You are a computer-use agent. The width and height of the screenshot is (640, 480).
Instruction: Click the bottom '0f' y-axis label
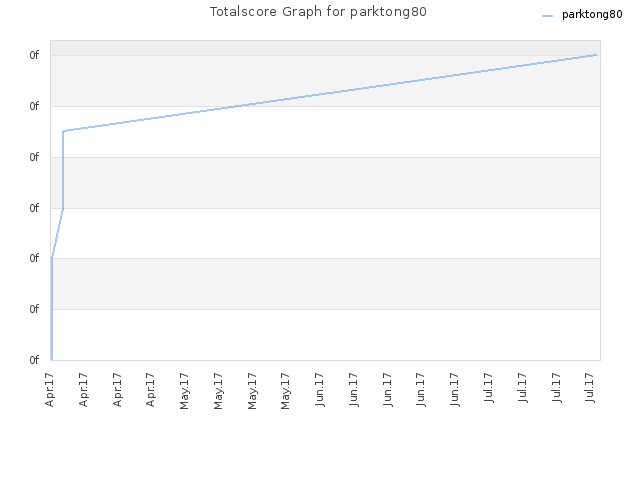point(34,360)
